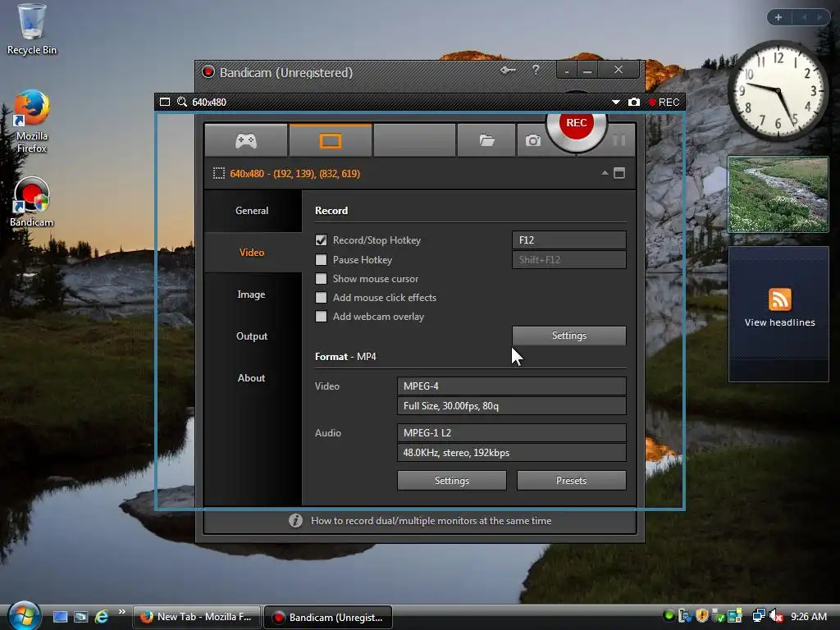This screenshot has height=630, width=840.
Task: Open the Recycle Bin desktop icon
Action: click(x=32, y=30)
